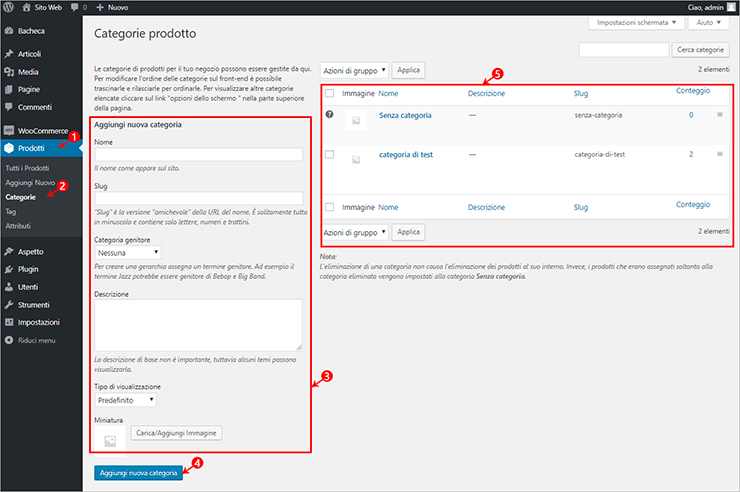Open Tutti i Prodotti submenu item
The height and width of the screenshot is (492, 740).
pyautogui.click(x=27, y=168)
